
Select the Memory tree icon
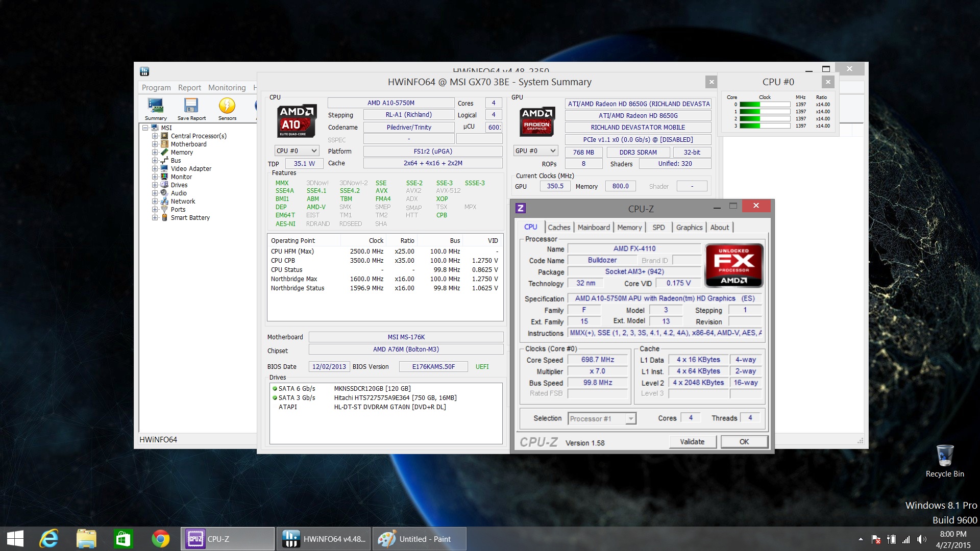pyautogui.click(x=164, y=152)
